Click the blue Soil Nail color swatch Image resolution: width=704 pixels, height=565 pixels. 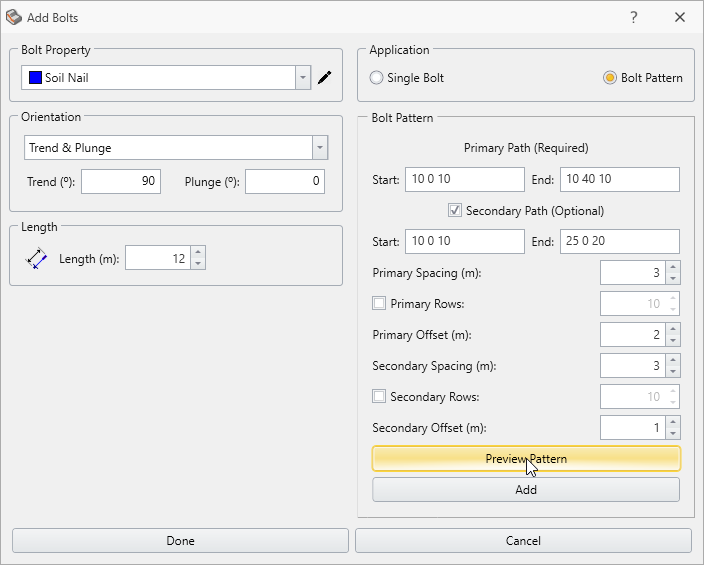(35, 78)
